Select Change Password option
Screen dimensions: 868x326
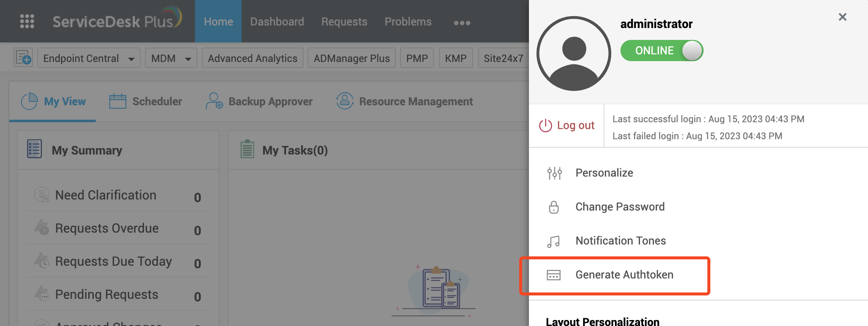620,207
